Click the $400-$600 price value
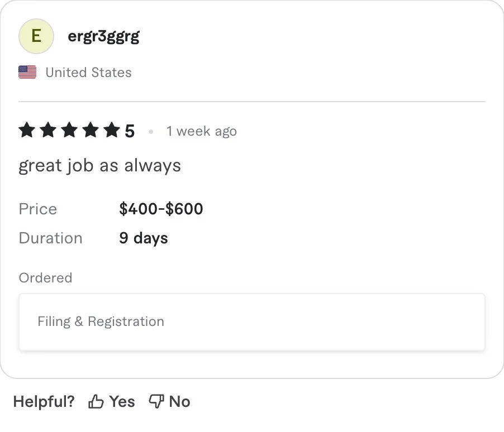This screenshot has height=432, width=504. (x=161, y=209)
